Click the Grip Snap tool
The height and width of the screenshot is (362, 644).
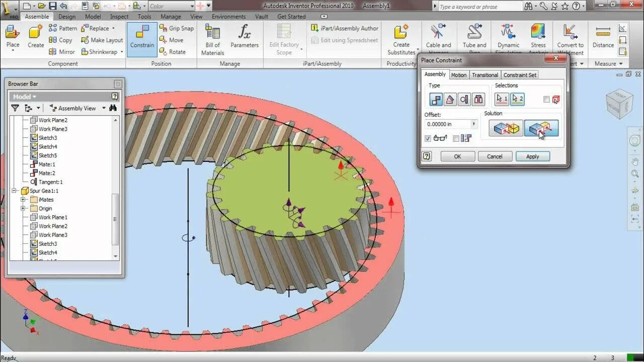point(177,28)
